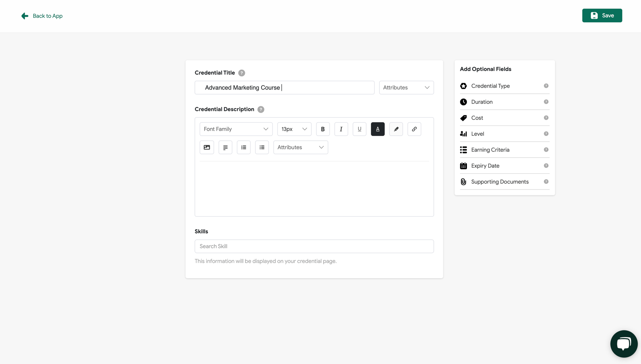
Task: Click the Search Skill input field
Action: 314,246
